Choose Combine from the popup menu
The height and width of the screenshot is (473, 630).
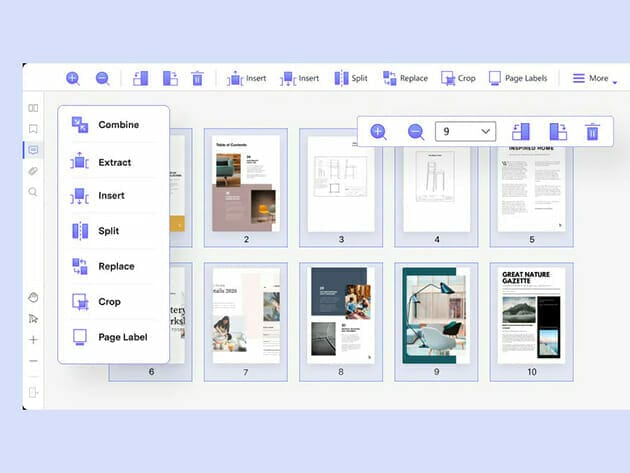[117, 125]
